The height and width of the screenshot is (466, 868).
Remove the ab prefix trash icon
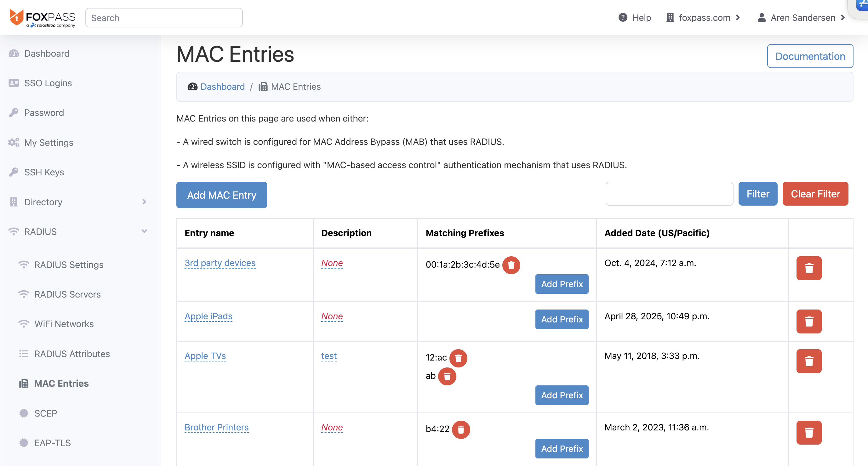[x=447, y=376]
